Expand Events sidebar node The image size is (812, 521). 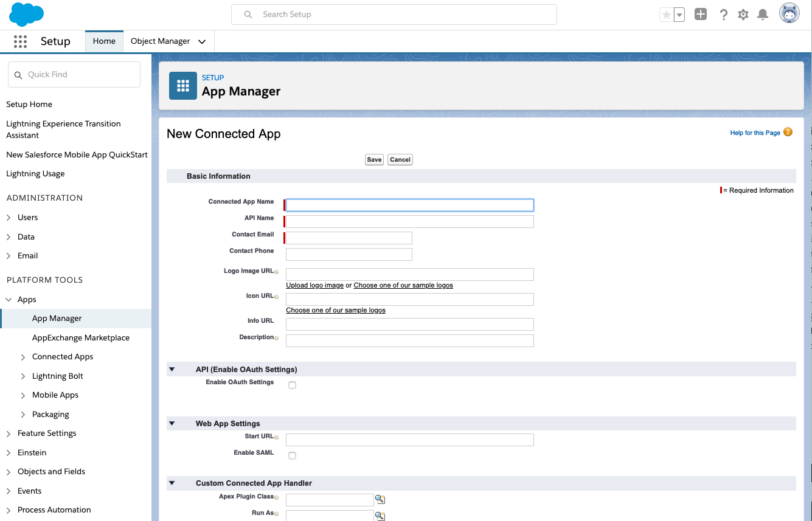tap(9, 491)
